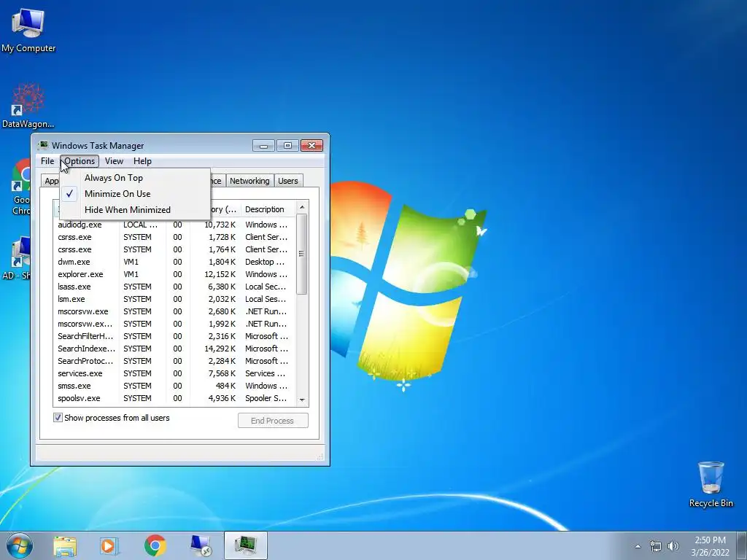Switch to the Applications tab

[51, 181]
